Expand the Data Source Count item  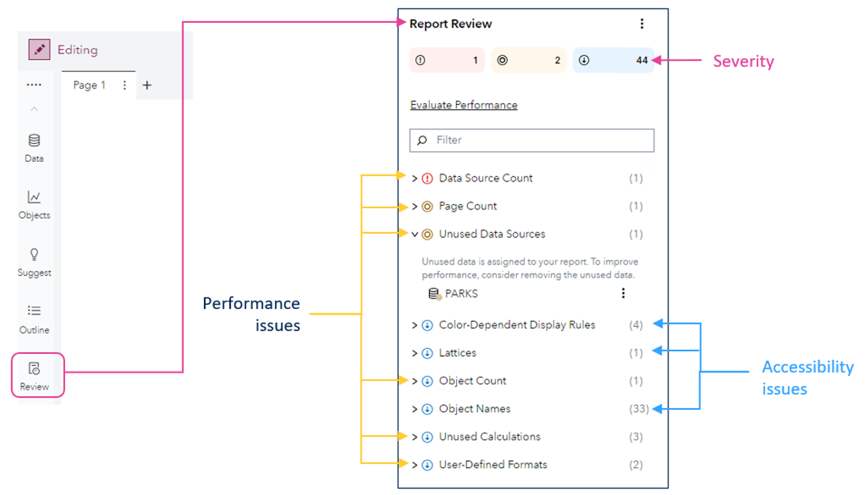[415, 178]
